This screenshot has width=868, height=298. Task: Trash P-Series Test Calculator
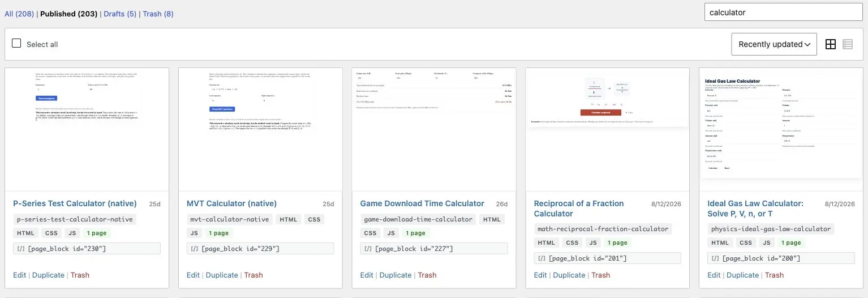(x=80, y=275)
